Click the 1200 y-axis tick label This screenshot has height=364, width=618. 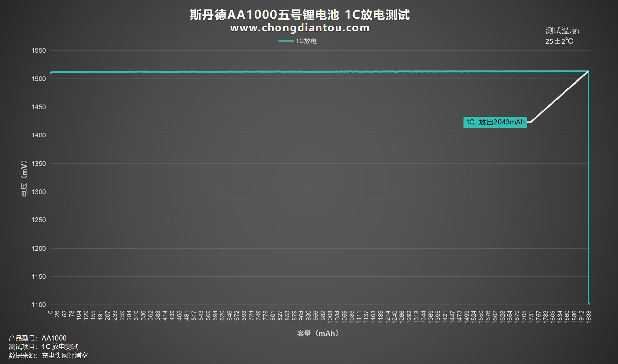click(x=39, y=249)
